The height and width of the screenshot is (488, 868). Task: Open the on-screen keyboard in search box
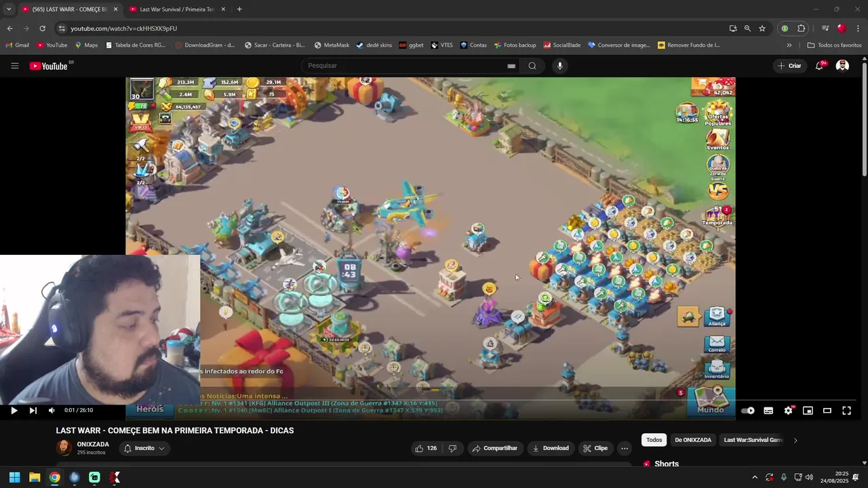[511, 66]
